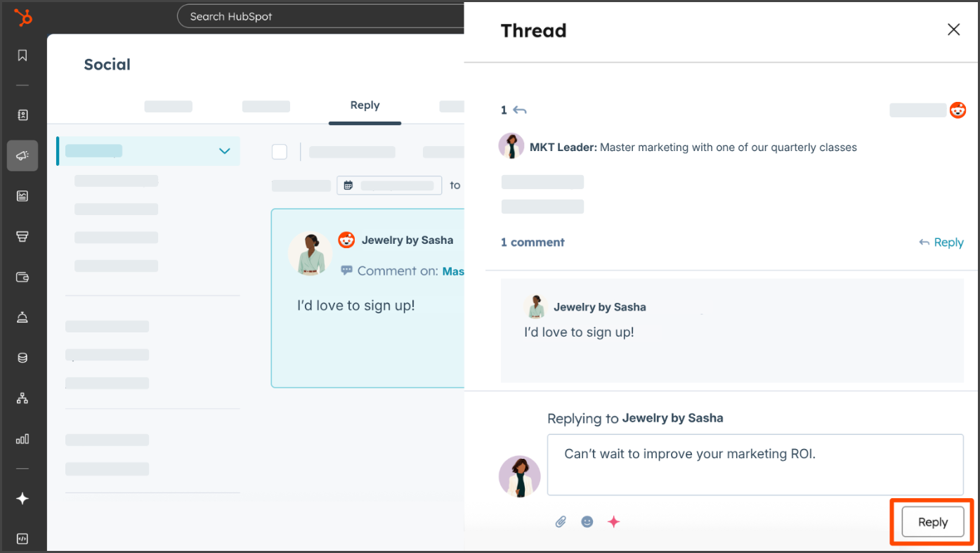Expand the highlighted filter dropdown on the left
The height and width of the screenshot is (553, 980).
coord(224,151)
